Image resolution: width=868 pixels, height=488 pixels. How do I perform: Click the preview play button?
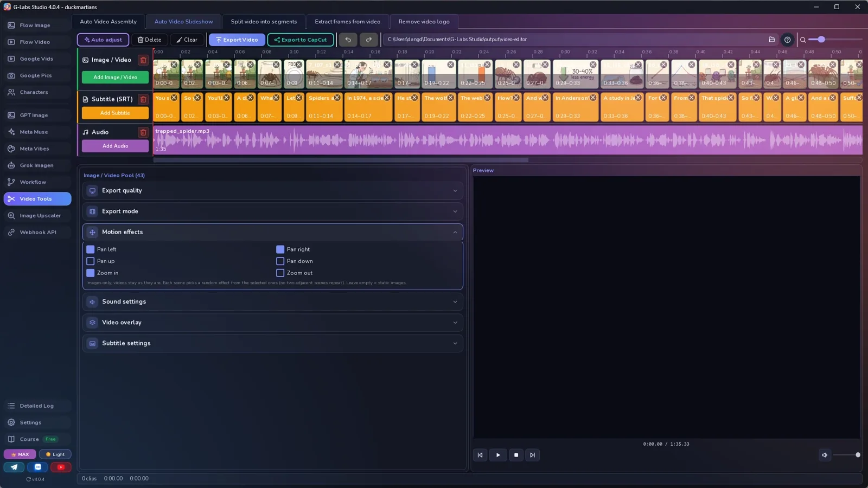498,455
